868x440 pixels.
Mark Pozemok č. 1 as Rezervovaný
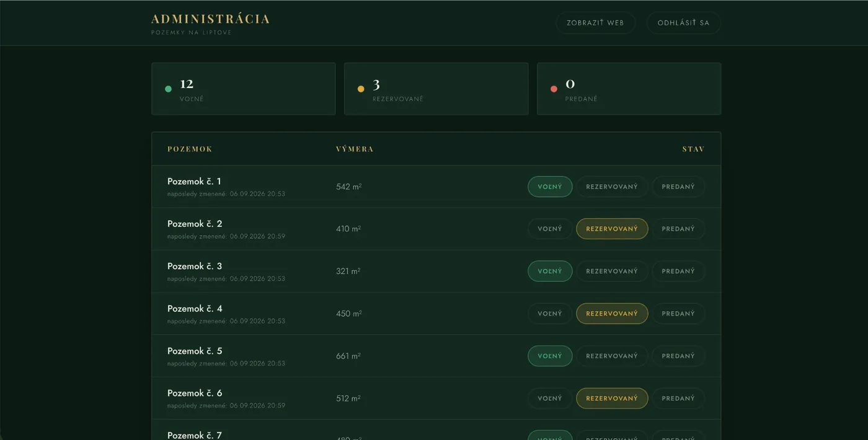click(612, 187)
